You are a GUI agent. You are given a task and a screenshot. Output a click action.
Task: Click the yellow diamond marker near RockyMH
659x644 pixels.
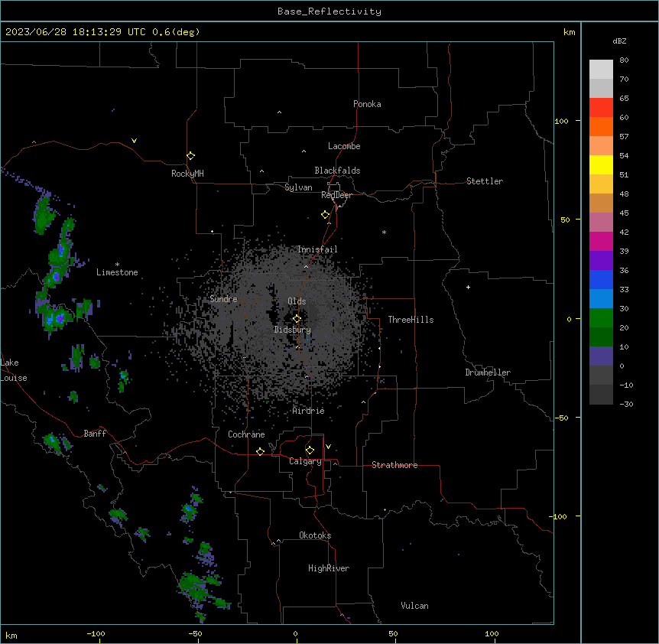tap(190, 156)
